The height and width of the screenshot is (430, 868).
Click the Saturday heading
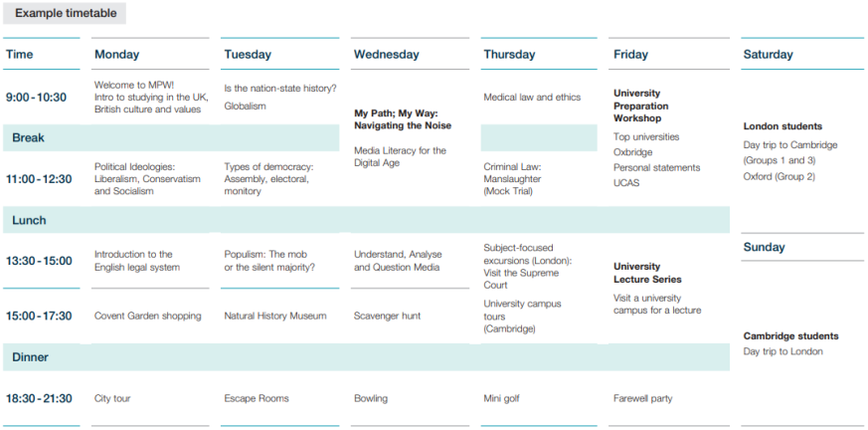[768, 55]
